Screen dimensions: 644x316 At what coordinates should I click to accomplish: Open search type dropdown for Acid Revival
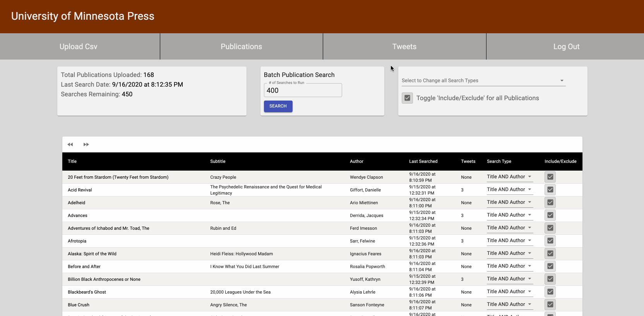[x=510, y=190]
